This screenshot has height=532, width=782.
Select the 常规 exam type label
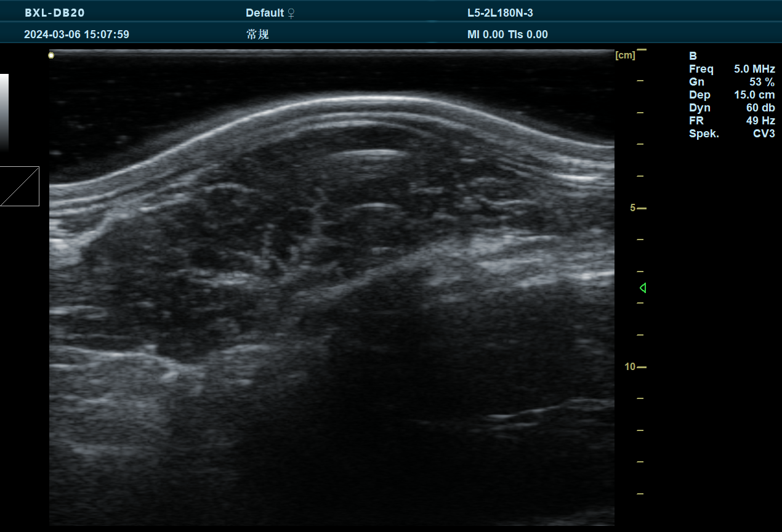257,34
